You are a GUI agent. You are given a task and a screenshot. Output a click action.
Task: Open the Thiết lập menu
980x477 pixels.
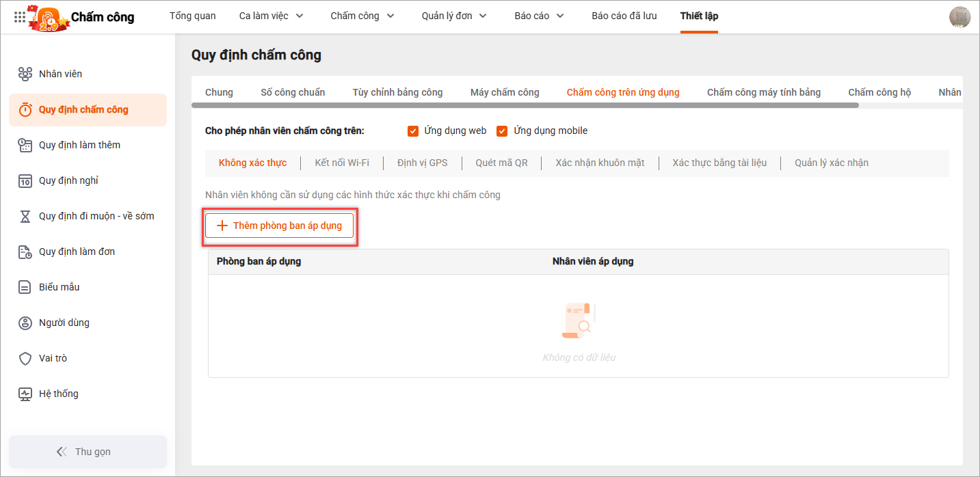point(699,16)
